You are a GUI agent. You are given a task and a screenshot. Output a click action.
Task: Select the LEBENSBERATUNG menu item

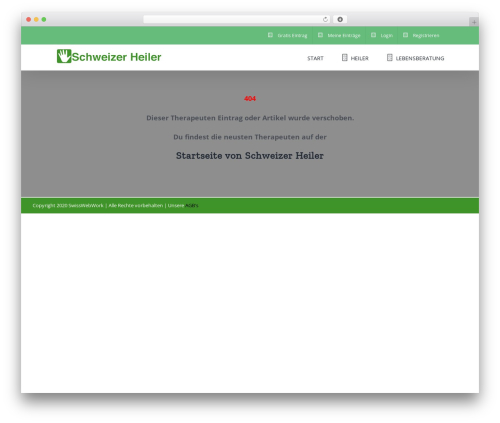pos(420,58)
